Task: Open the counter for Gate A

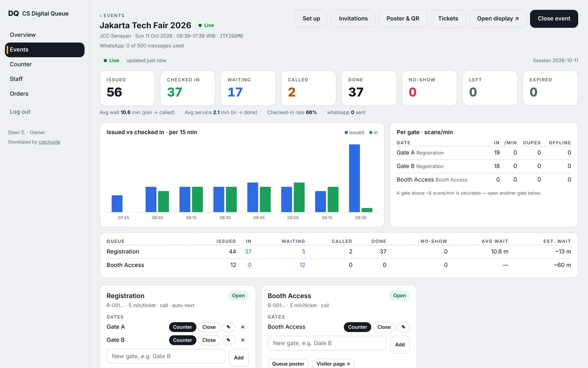Action: point(183,327)
